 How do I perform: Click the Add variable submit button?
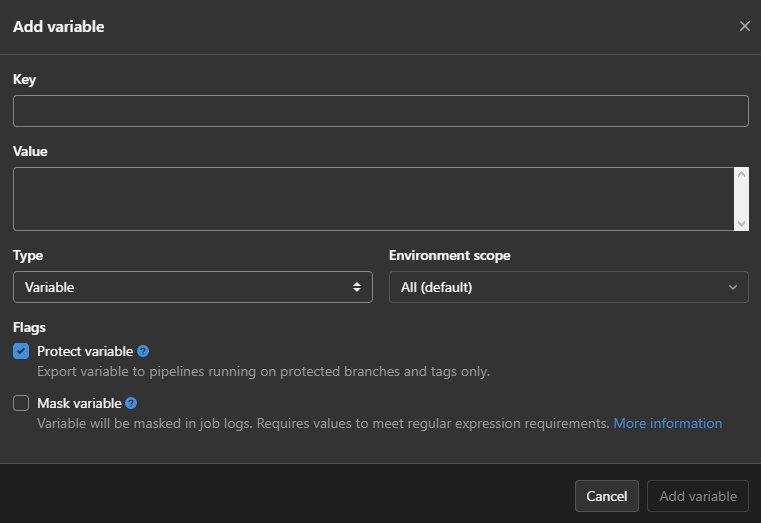click(698, 496)
